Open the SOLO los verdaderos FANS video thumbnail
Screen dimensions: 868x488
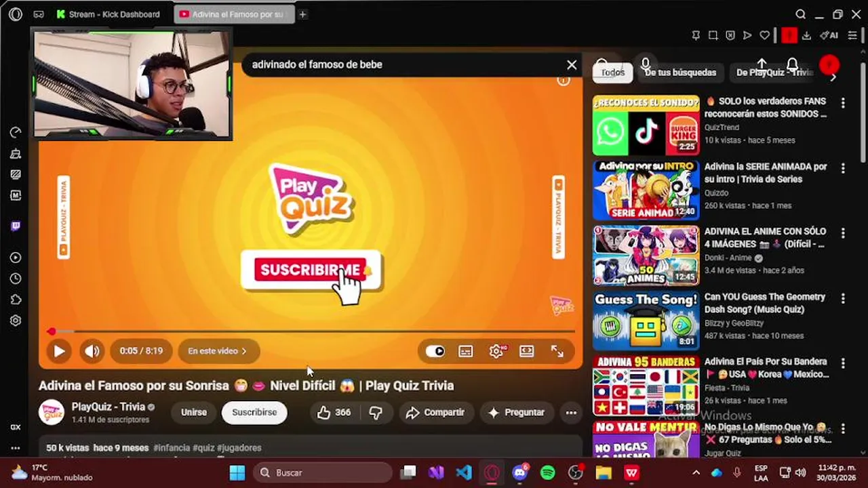click(x=646, y=125)
